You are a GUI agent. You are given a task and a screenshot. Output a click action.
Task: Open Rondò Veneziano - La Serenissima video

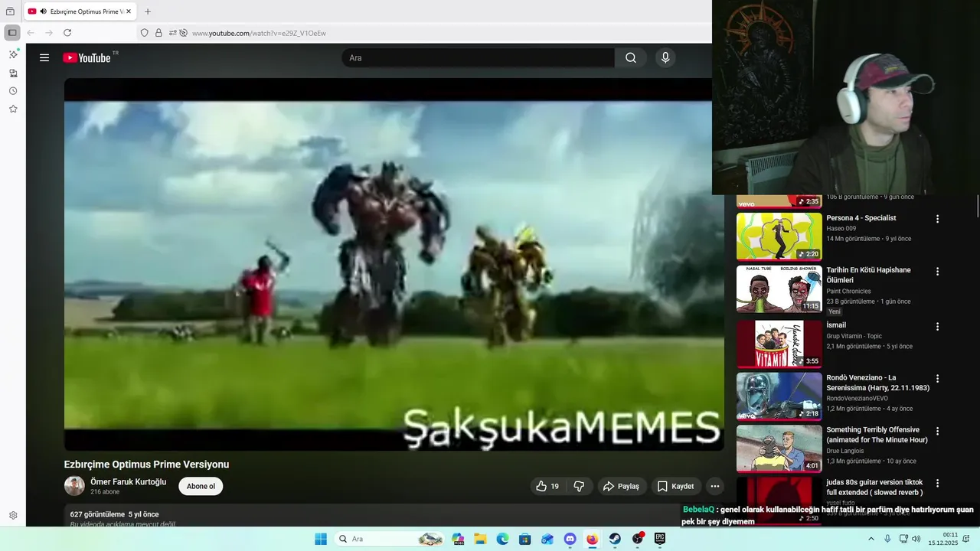point(878,383)
